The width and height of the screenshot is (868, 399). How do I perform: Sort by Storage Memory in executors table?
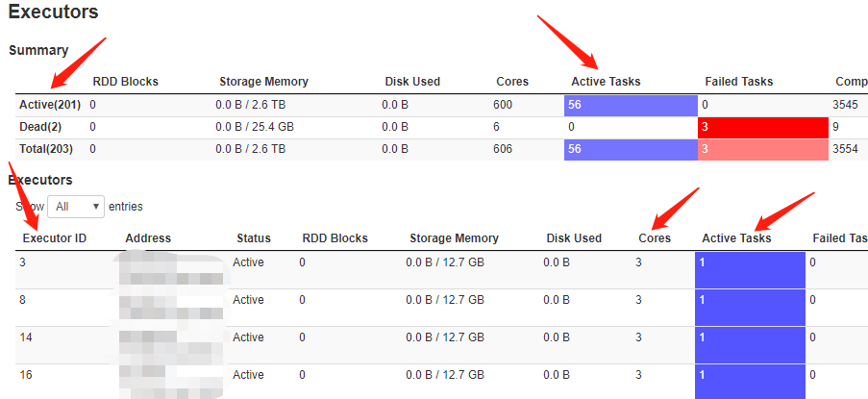454,238
